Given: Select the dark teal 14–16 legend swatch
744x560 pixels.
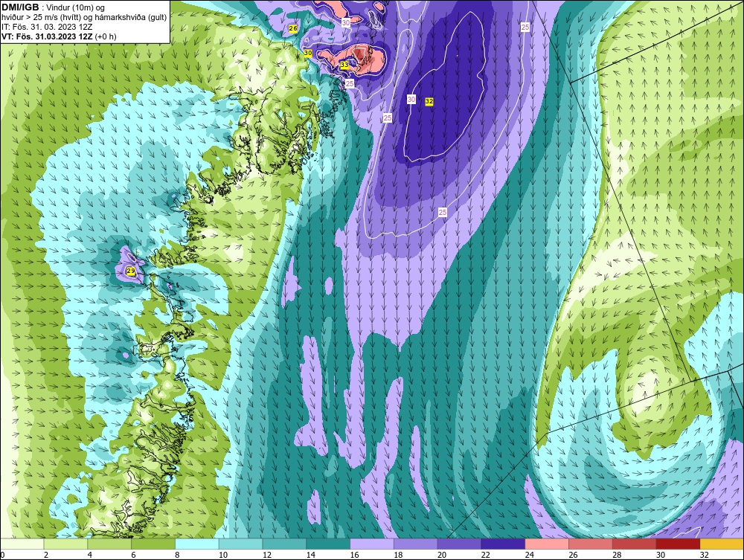Looking at the screenshot, I should coord(328,544).
